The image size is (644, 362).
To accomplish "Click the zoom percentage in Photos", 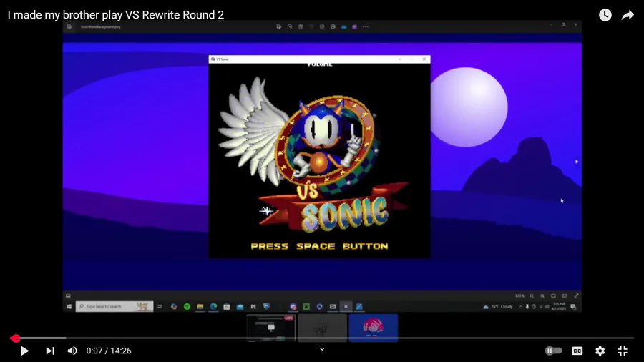I will click(519, 295).
